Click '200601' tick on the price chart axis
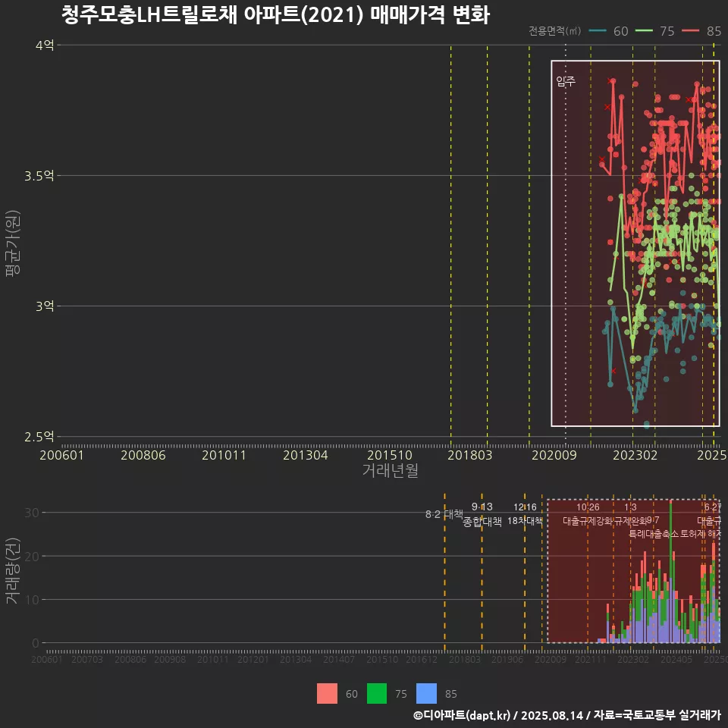 pos(61,455)
